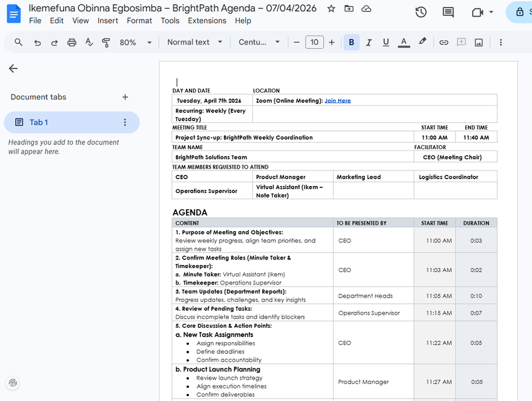Open version history clock icon
The image size is (532, 401).
[421, 13]
